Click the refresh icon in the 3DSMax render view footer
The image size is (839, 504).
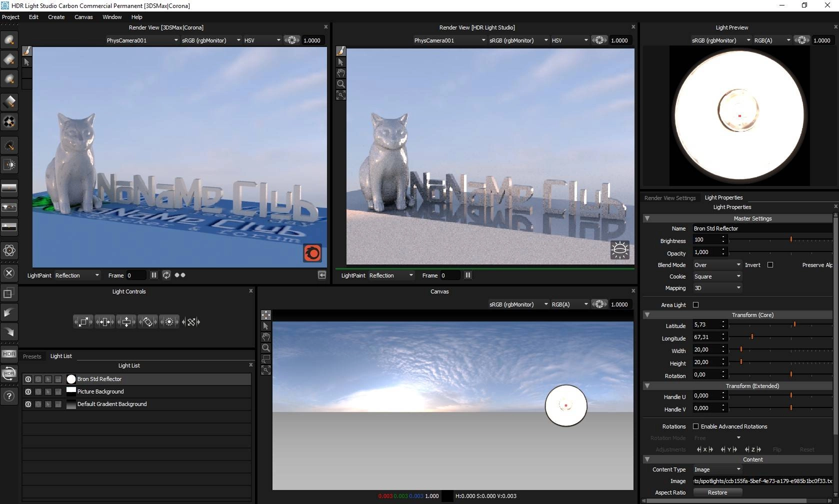166,275
